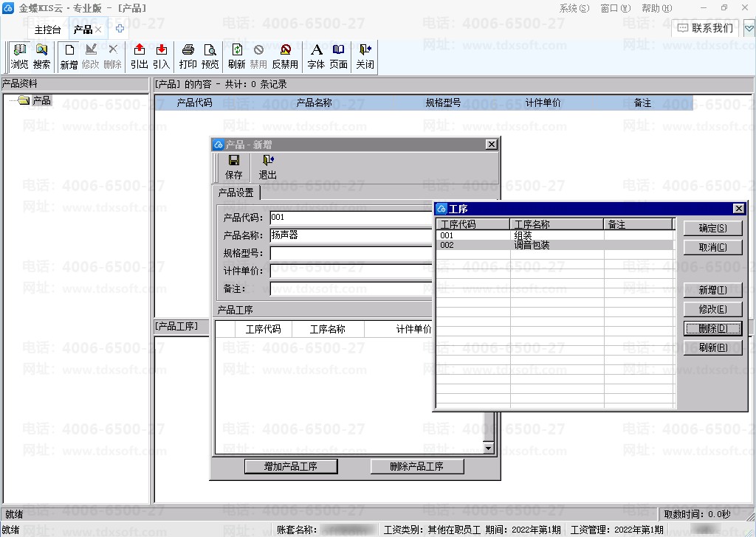
Task: Click the 备注 input field in the dialog
Action: [351, 289]
